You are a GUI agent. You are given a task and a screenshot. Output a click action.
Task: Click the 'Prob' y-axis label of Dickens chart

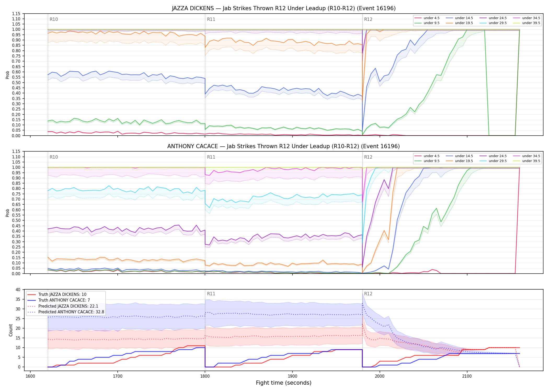[x=8, y=75]
